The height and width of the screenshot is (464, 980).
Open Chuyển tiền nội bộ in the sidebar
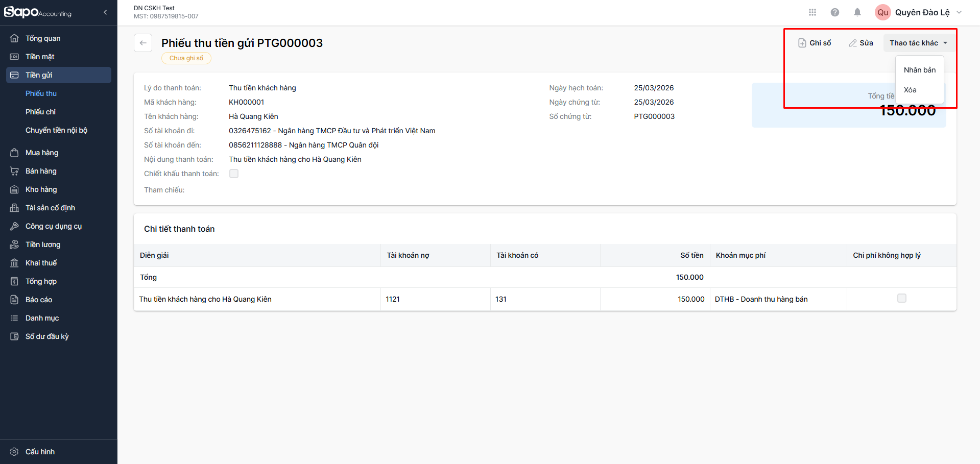click(x=56, y=130)
